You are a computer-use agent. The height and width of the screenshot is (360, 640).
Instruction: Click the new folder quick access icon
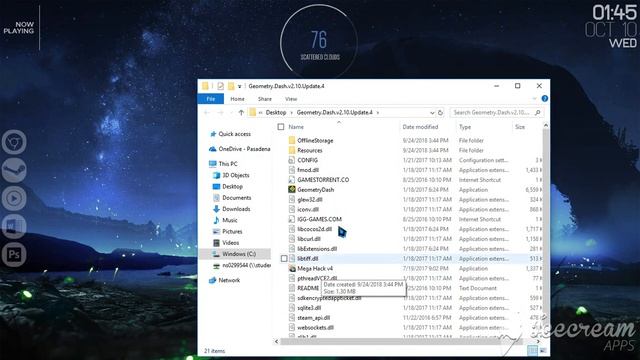[231, 86]
